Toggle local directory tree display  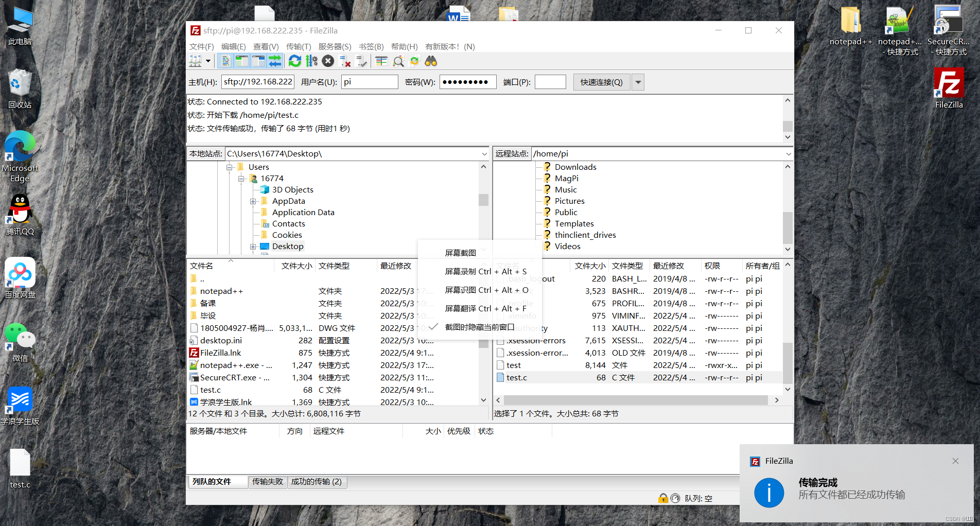pos(242,61)
